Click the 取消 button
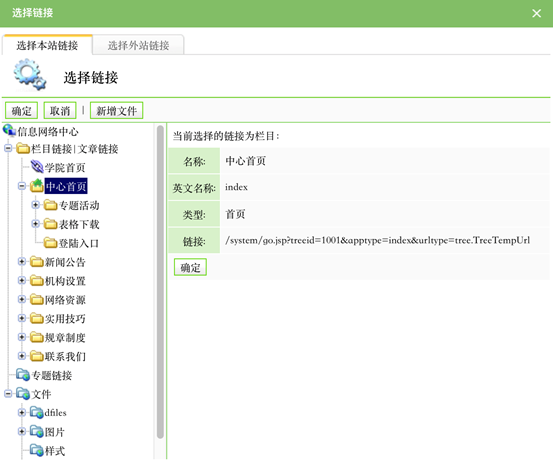The width and height of the screenshot is (553, 461). (60, 111)
